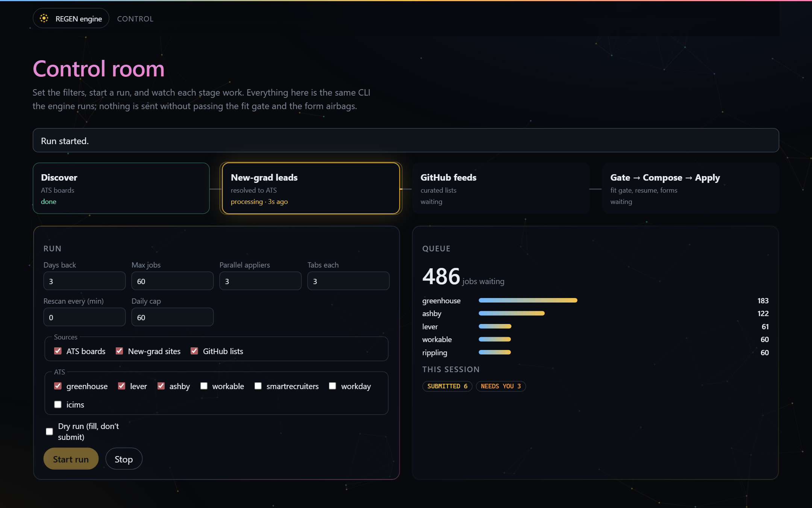
Task: Uncheck the GitHub lists checkbox
Action: (194, 351)
